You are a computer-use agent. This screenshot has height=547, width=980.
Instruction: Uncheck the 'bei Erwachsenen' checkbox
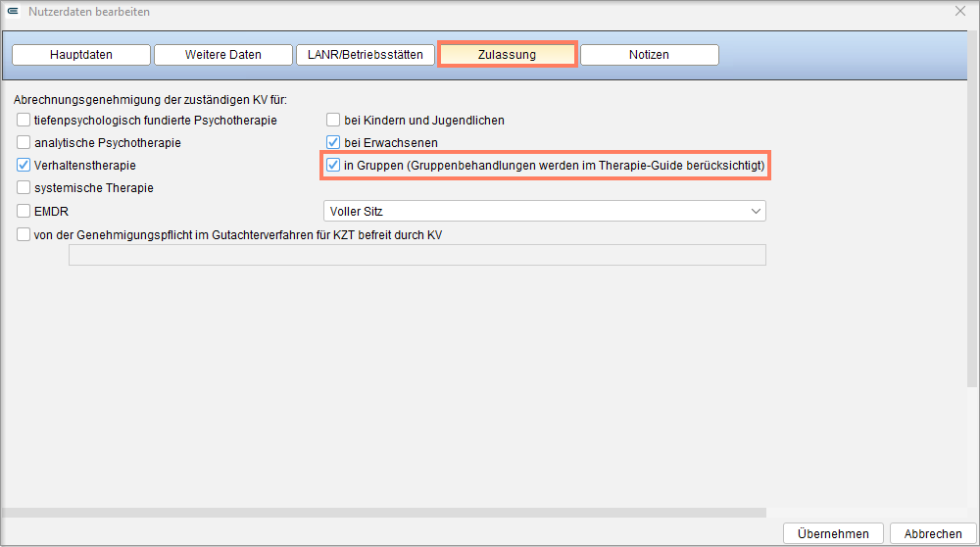click(333, 142)
